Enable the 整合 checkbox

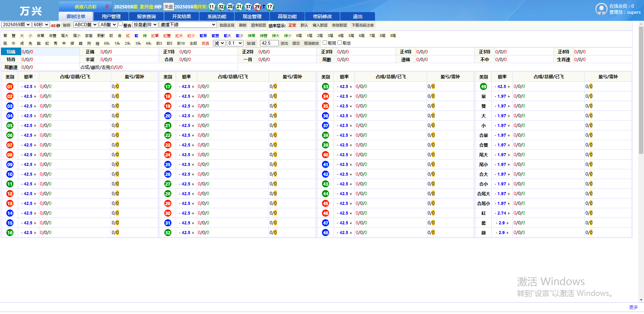pyautogui.click(x=120, y=24)
